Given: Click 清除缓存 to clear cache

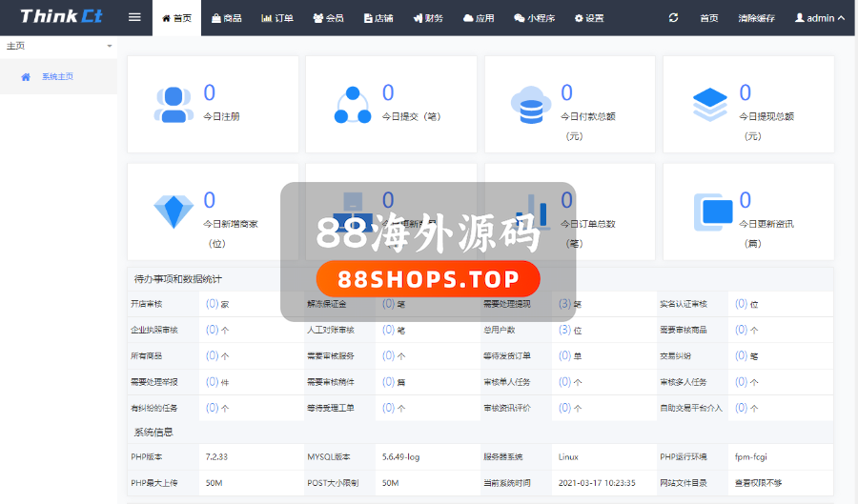Looking at the screenshot, I should (758, 18).
